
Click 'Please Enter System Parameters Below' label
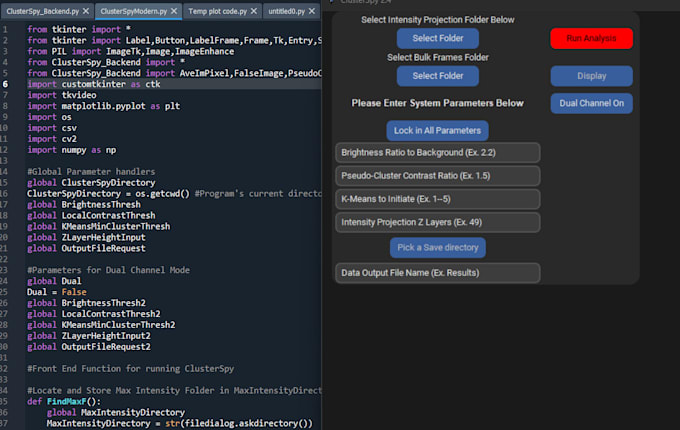438,103
